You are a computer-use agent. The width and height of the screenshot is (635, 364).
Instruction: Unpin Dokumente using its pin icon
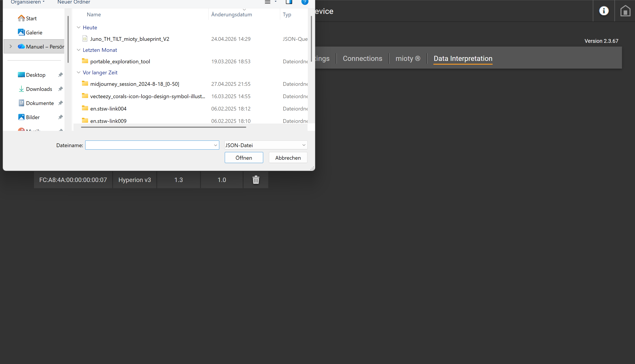60,103
